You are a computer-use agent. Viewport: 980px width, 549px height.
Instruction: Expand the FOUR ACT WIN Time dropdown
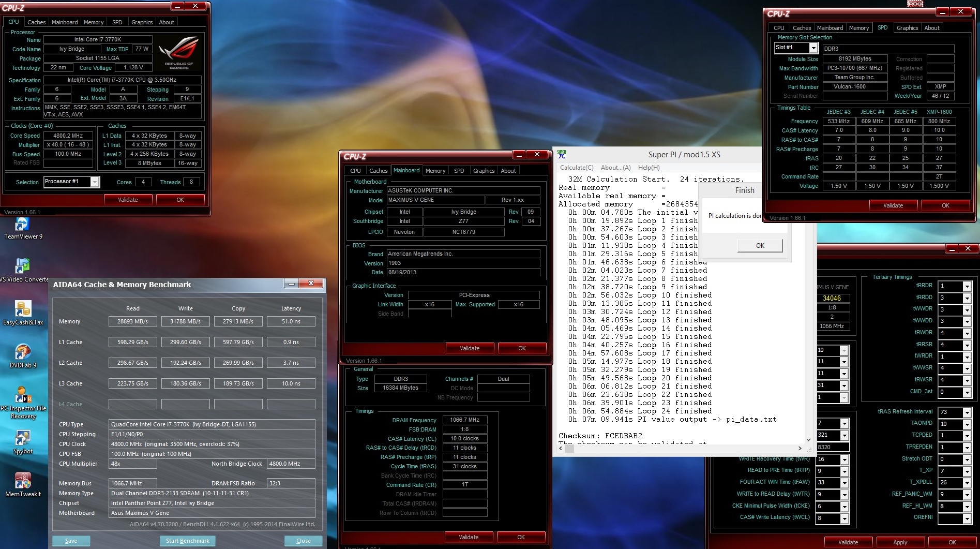[844, 483]
